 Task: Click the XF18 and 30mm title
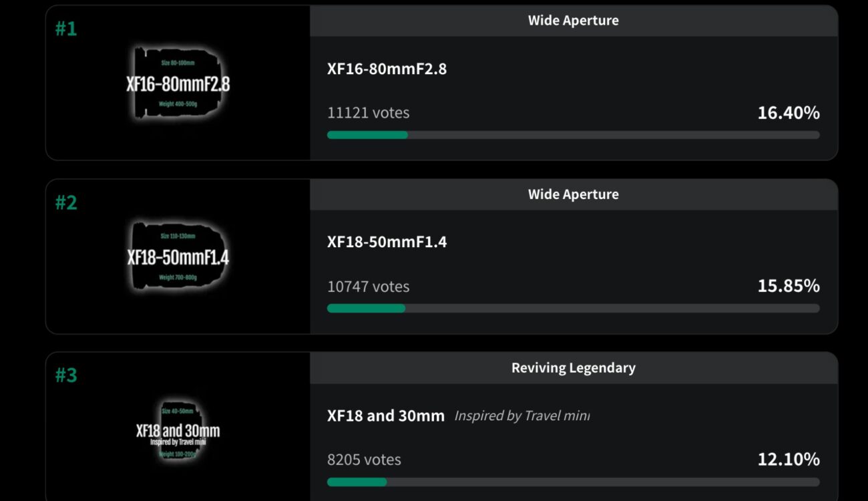click(385, 415)
